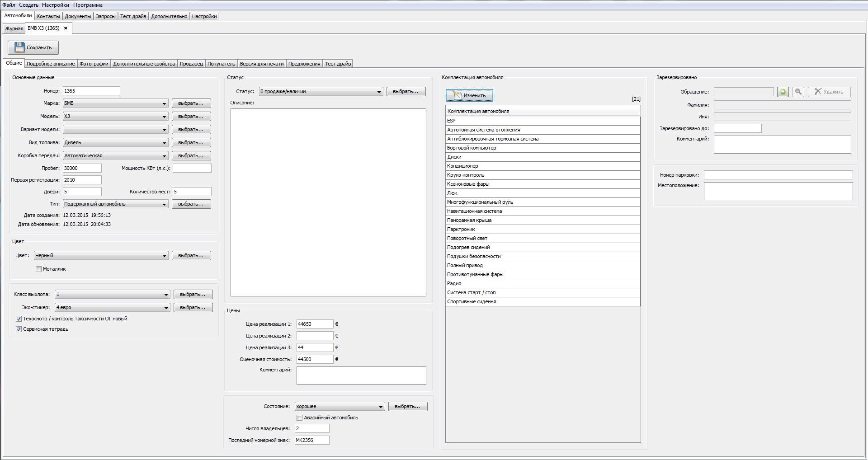Click the Комплектация автомобиля column header

[543, 111]
